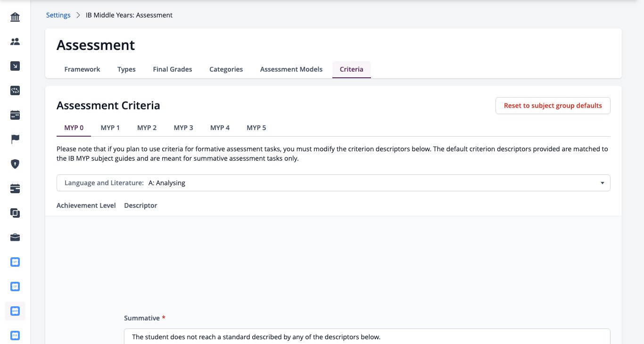Open the school building icon in sidebar
Screen dimensions: 644x344
(15, 17)
